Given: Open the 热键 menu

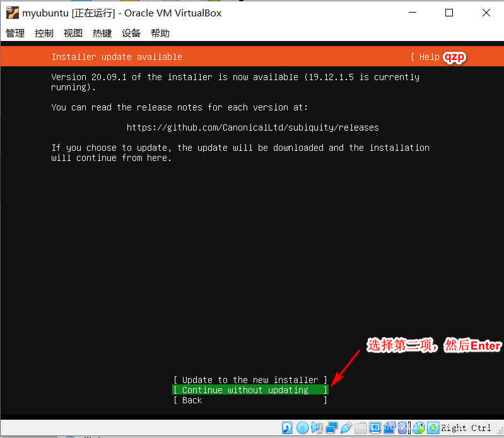Looking at the screenshot, I should [x=102, y=33].
